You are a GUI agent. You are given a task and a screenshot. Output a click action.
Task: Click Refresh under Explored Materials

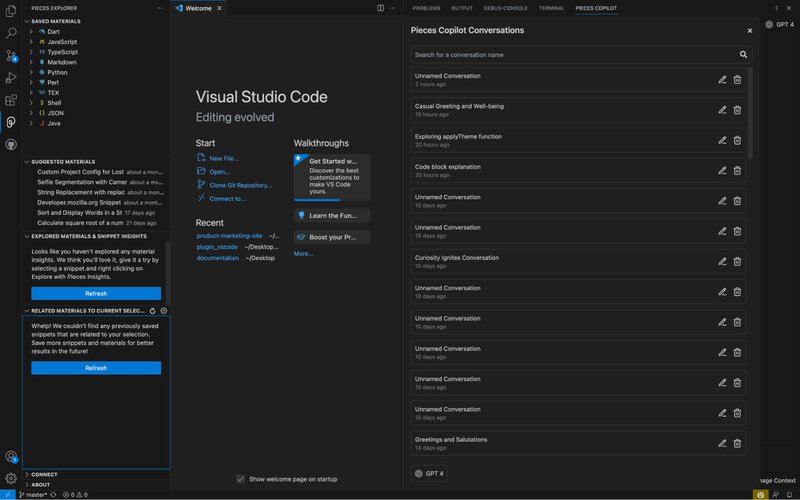tap(96, 293)
